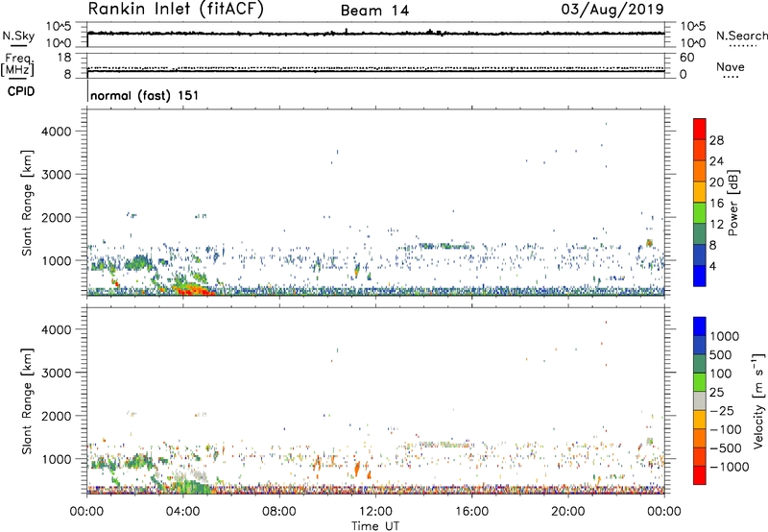The image size is (768, 532).
Task: Click the '60' Nave axis tick
Action: [686, 58]
